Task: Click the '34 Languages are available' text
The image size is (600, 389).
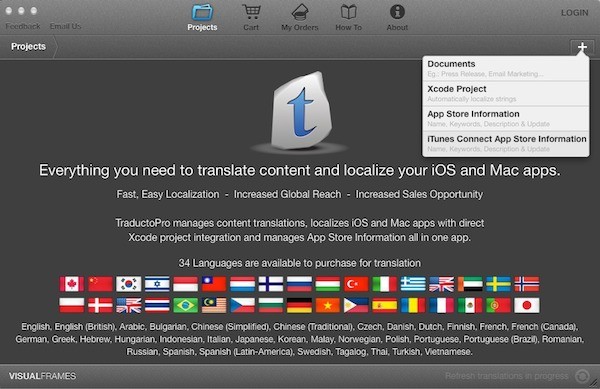Action: [x=300, y=263]
